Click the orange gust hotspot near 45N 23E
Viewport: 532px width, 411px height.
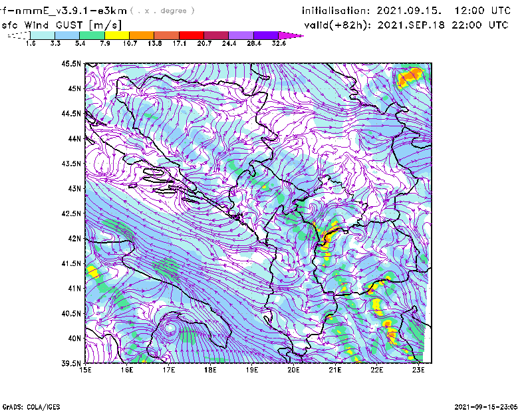[410, 77]
